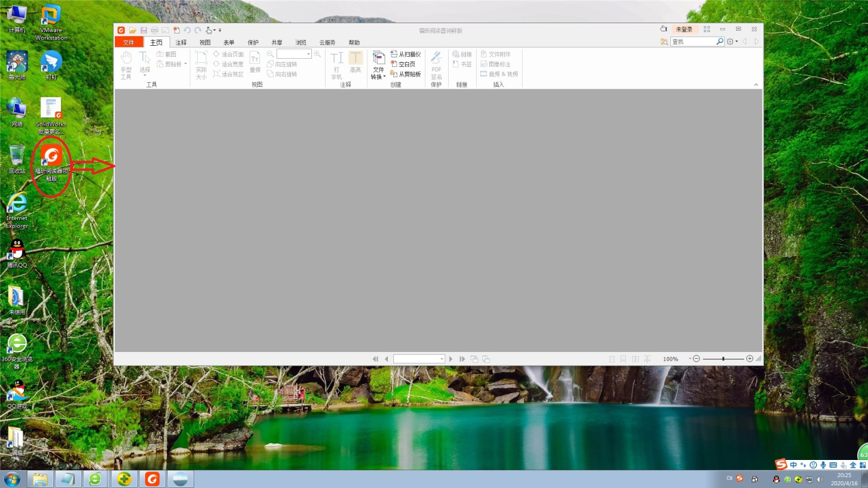
Task: Click the Reflow (重排) icon
Action: point(255,62)
